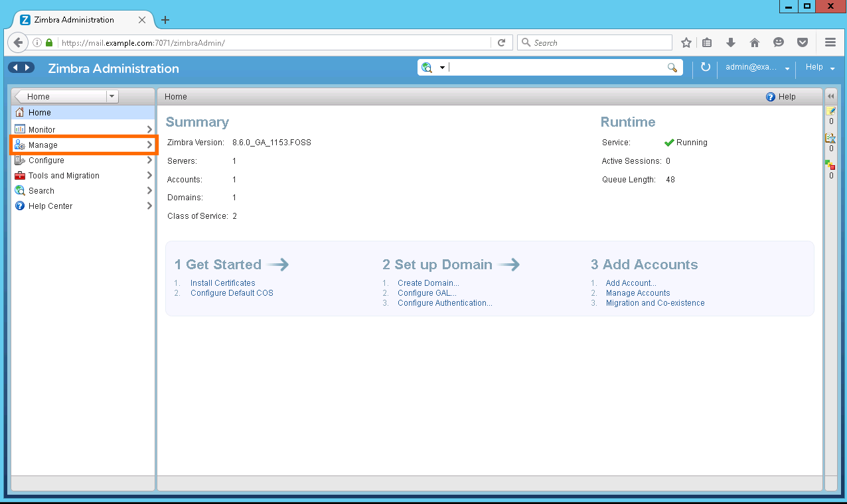Viewport: 847px width, 504px height.
Task: Select Tools and Migration item
Action: 83,176
